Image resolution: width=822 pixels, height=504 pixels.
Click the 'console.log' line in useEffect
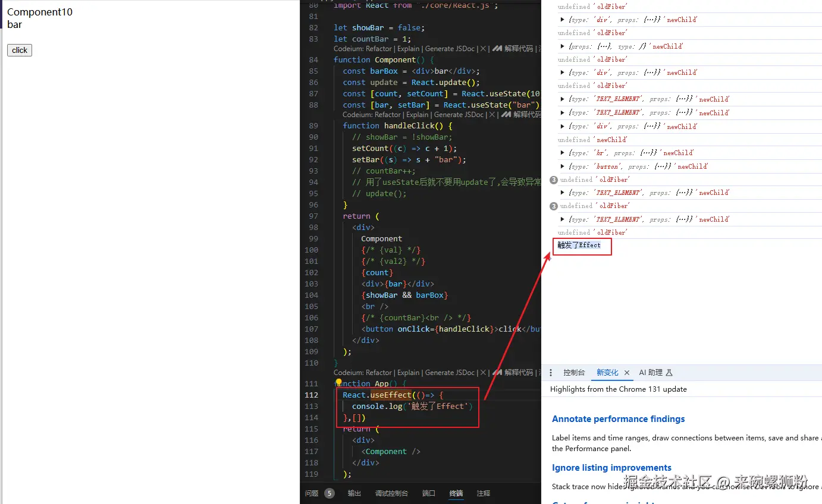click(x=412, y=407)
